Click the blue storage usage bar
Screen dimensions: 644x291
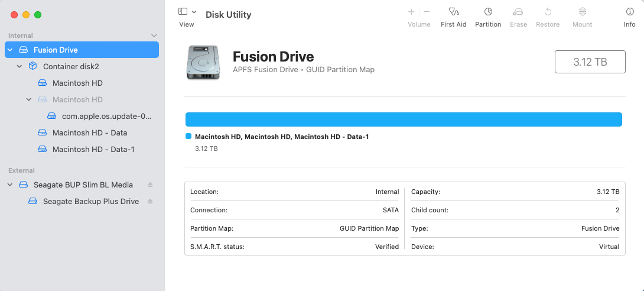[x=404, y=119]
